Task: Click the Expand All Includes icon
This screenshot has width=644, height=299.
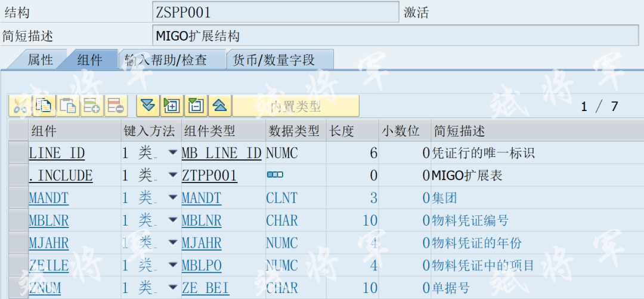Action: point(172,106)
